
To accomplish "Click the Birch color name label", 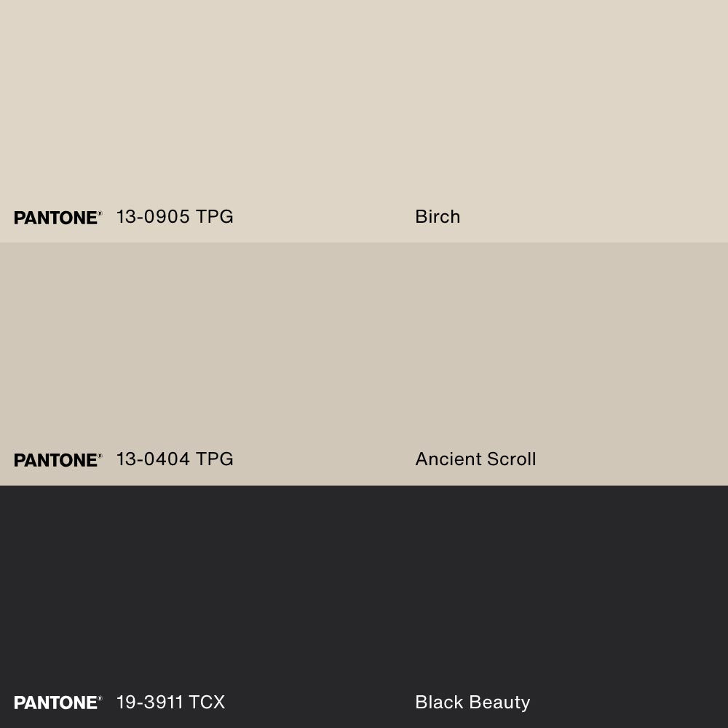I will tap(438, 217).
